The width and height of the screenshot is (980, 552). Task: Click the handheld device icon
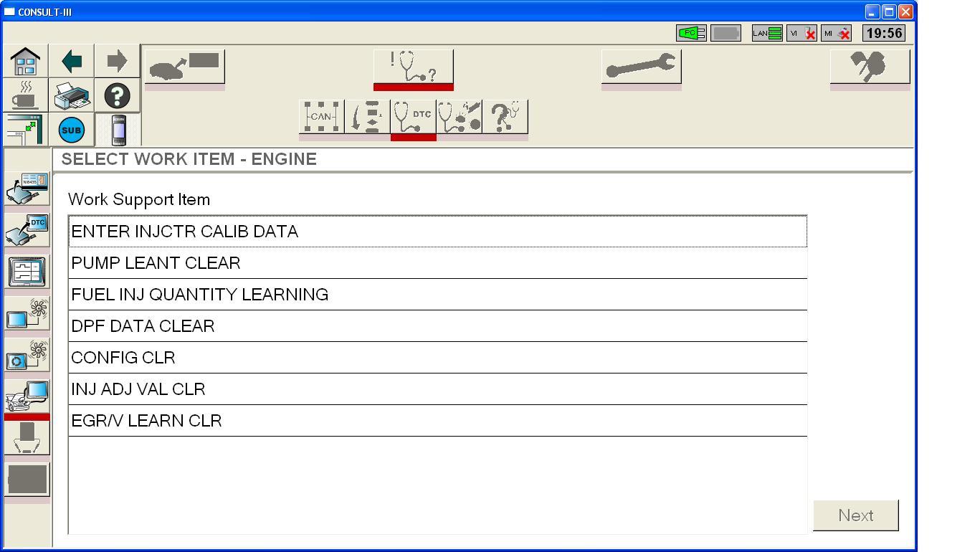pyautogui.click(x=119, y=130)
